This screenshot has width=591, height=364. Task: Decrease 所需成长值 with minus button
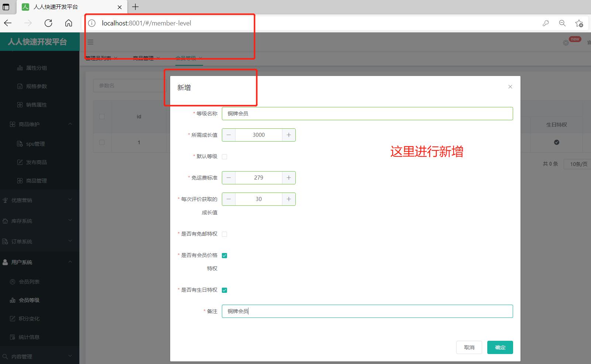coord(229,135)
